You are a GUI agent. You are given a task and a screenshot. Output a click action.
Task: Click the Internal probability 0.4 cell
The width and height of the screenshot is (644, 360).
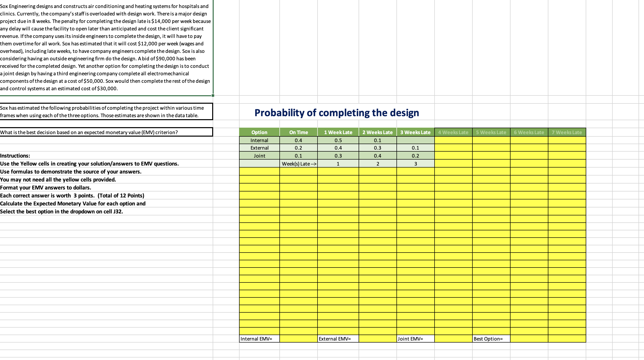tap(299, 140)
